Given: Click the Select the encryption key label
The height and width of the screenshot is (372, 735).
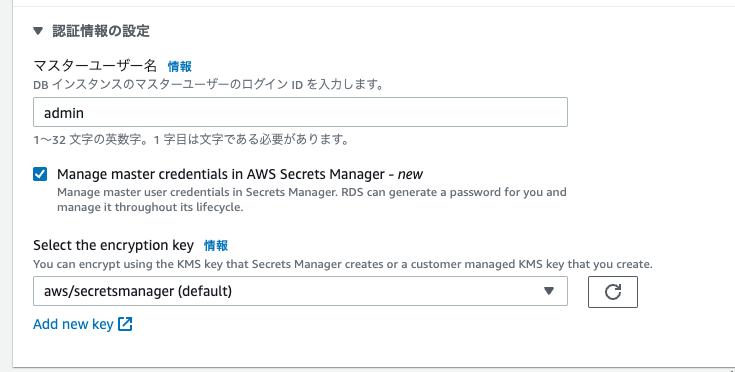Looking at the screenshot, I should click(x=113, y=246).
